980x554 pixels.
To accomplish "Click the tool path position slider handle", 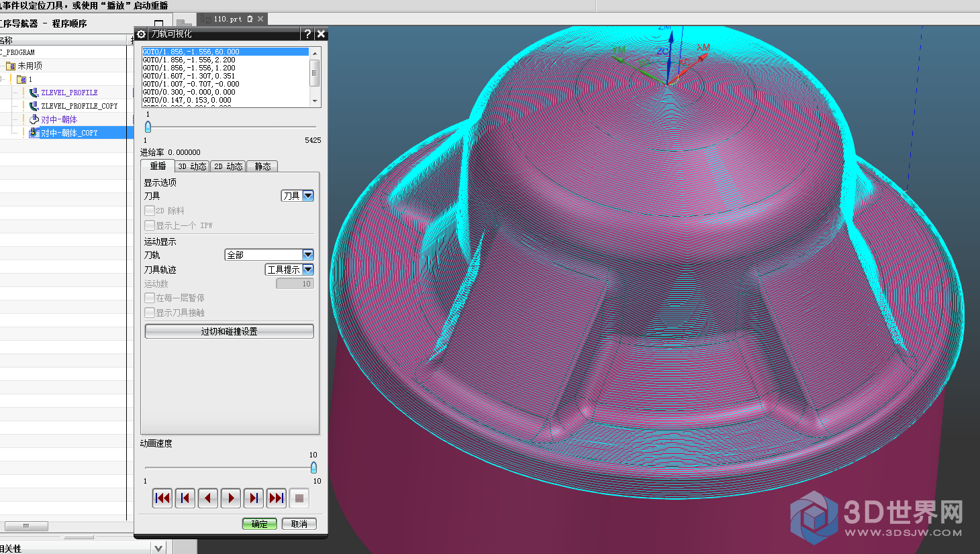I will point(148,126).
